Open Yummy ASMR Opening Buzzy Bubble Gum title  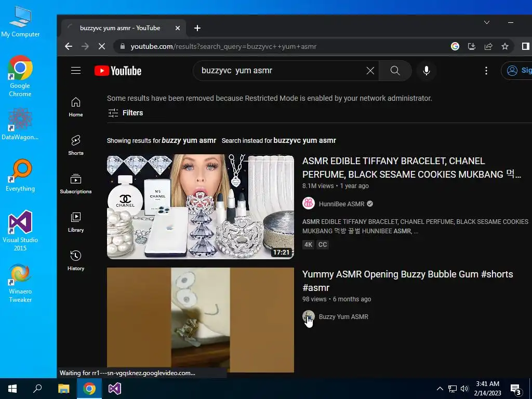(x=407, y=281)
